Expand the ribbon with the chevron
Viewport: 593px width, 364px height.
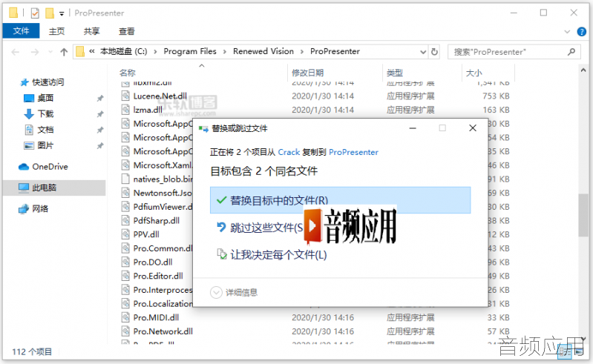coord(567,32)
